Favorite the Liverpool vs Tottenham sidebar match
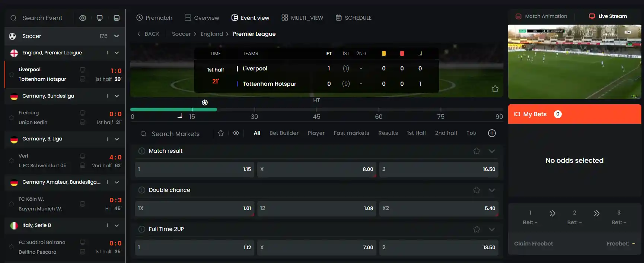 click(x=12, y=74)
